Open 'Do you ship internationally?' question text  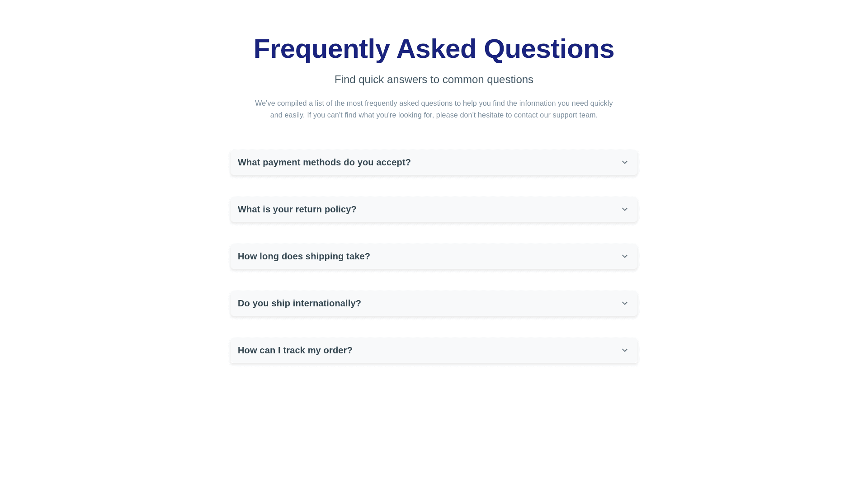click(x=299, y=303)
